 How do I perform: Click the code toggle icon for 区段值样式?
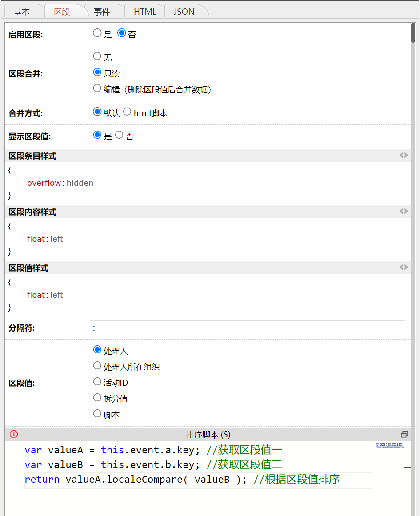tap(403, 268)
